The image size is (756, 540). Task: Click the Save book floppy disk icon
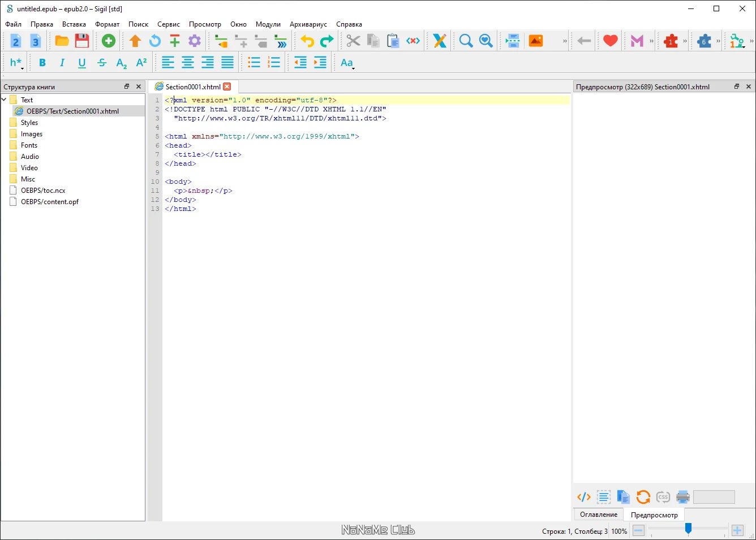tap(82, 41)
